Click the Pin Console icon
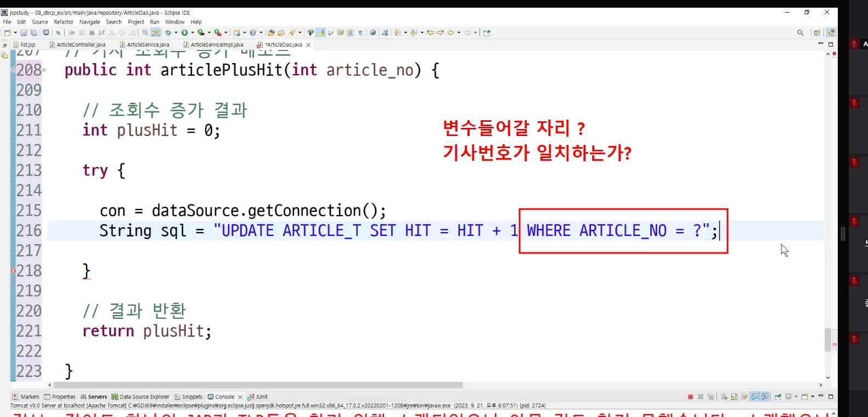 coord(777,397)
